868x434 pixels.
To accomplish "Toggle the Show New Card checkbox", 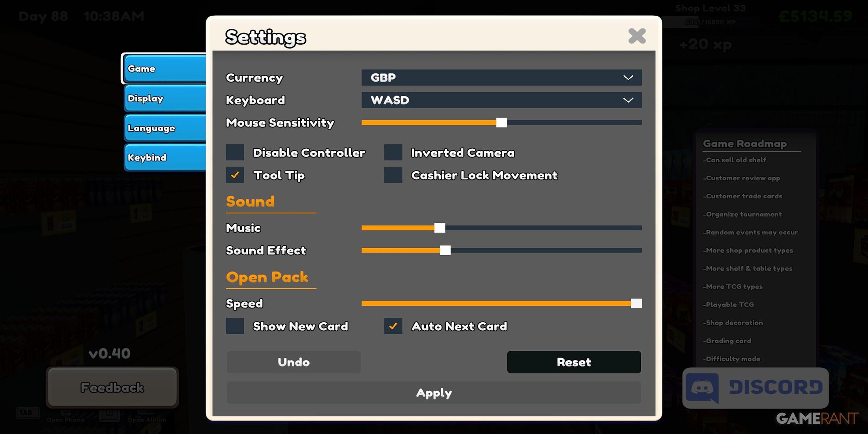I will [235, 325].
